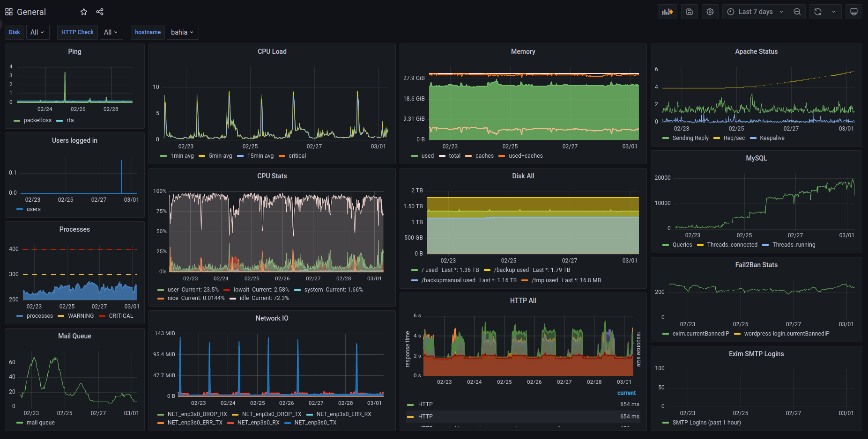
Task: Toggle the Queries series in MySQL legend
Action: pos(682,245)
